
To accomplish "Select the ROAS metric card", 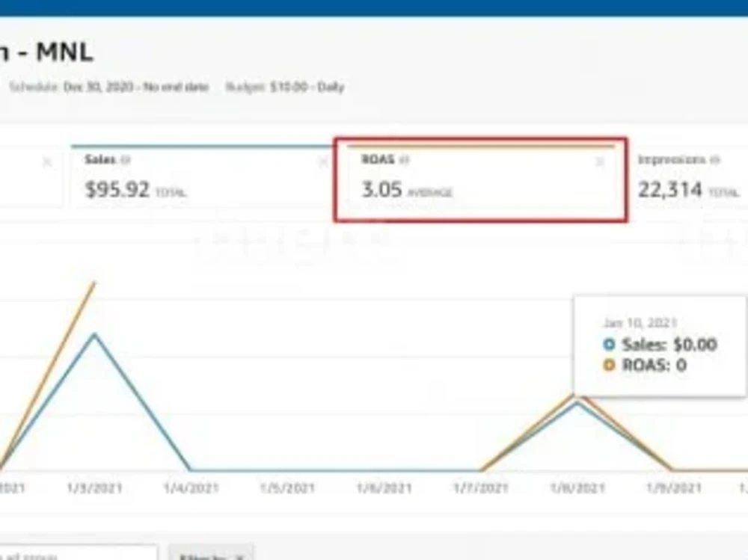I will (481, 176).
